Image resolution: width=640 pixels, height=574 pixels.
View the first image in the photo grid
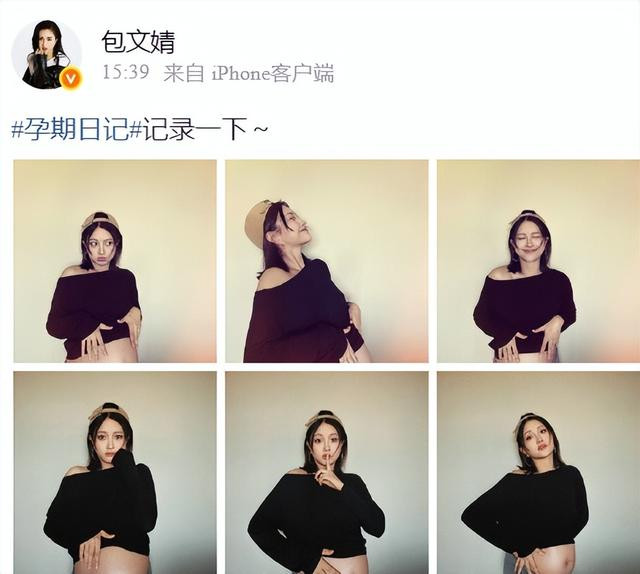[x=115, y=261]
